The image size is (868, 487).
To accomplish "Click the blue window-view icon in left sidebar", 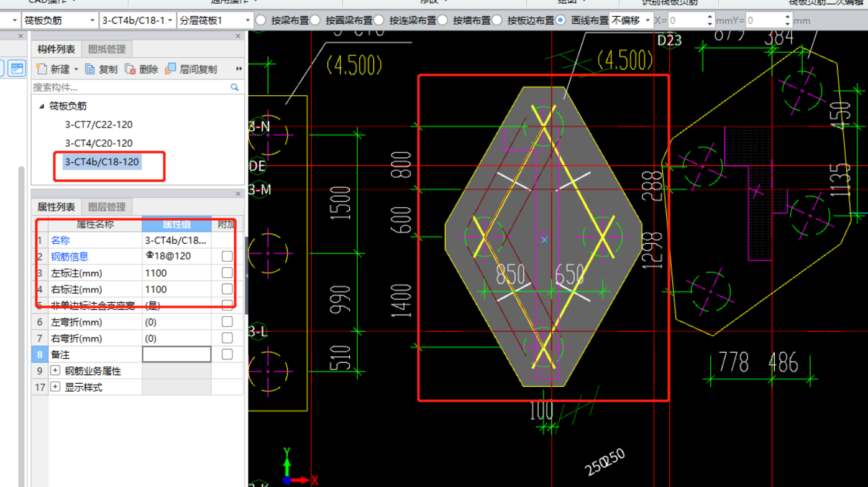I will point(17,68).
